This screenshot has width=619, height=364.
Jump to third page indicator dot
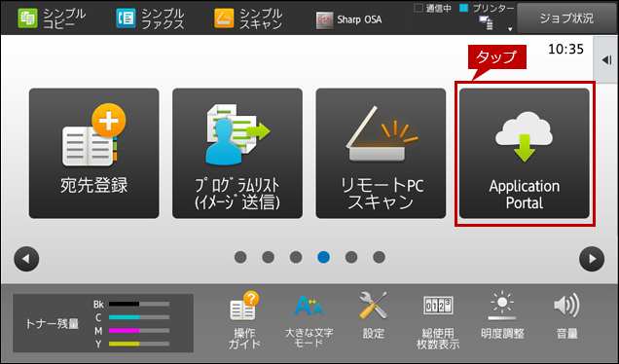296,257
